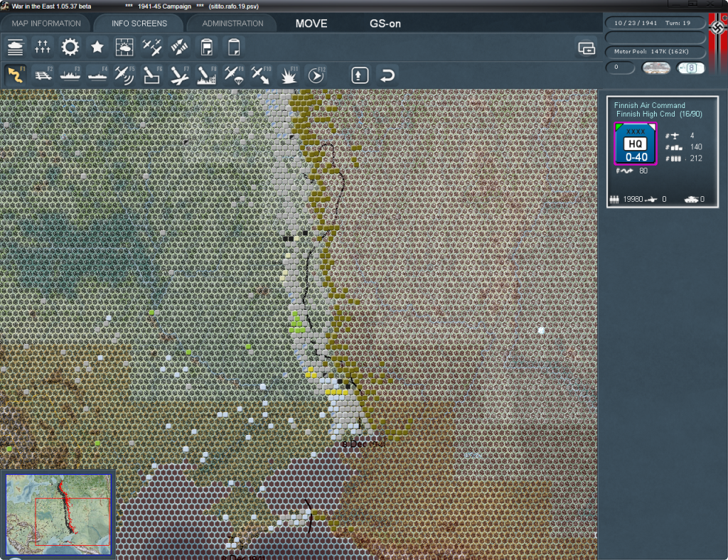Click the movement points value 80
This screenshot has width=728, height=560.
point(643,171)
